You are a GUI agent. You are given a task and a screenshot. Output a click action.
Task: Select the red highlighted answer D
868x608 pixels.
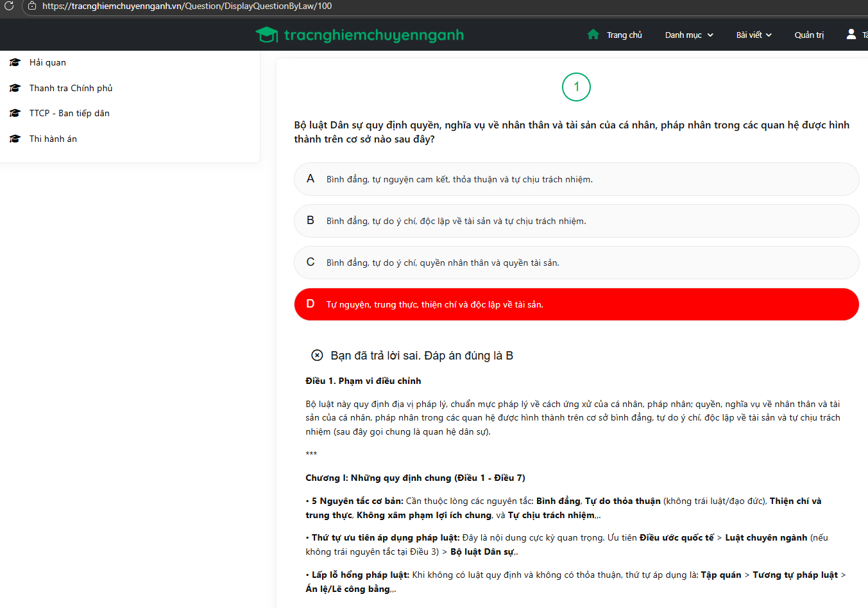coord(576,304)
